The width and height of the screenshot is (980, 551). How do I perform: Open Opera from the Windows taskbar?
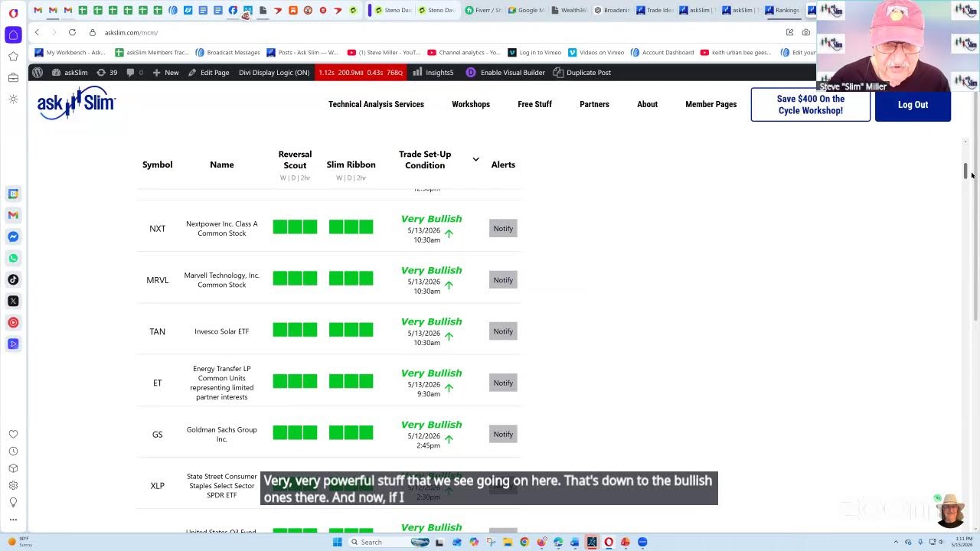[609, 542]
